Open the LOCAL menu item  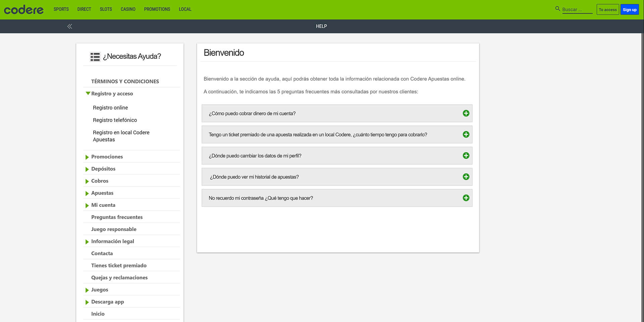185,9
